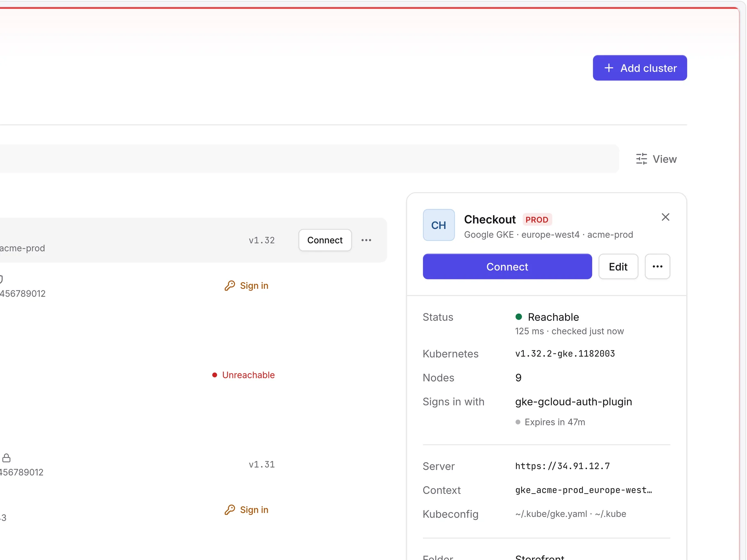This screenshot has height=560, width=747.
Task: Open more actions menu in Checkout panel
Action: [x=657, y=267]
